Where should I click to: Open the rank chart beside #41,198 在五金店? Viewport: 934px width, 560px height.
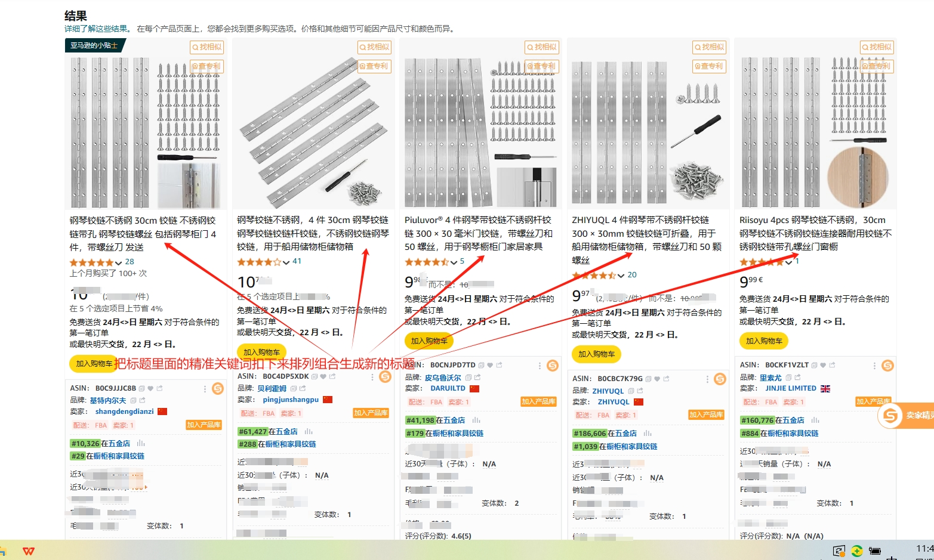click(x=476, y=420)
